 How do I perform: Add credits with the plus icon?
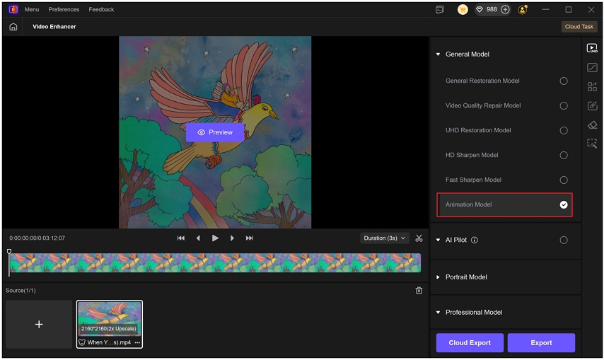click(x=505, y=10)
